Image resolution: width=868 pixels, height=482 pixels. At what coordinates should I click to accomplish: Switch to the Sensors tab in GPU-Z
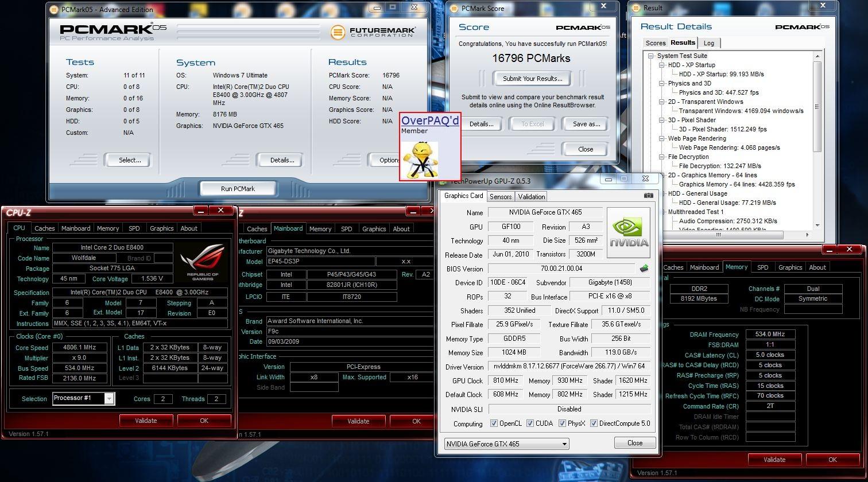point(500,196)
